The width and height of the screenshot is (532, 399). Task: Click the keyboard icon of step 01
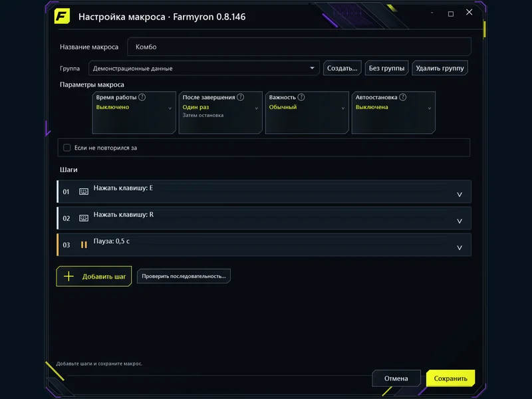84,192
